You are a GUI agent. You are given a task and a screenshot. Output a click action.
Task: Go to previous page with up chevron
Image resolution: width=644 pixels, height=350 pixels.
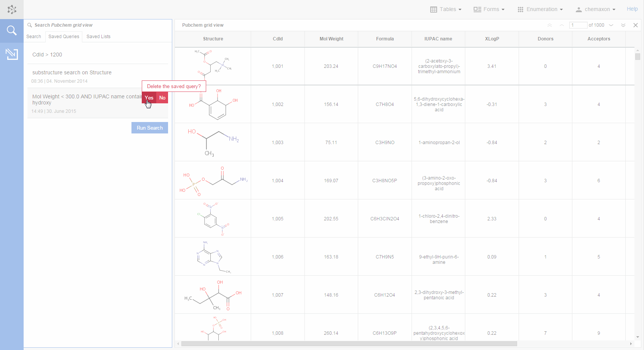pyautogui.click(x=561, y=25)
